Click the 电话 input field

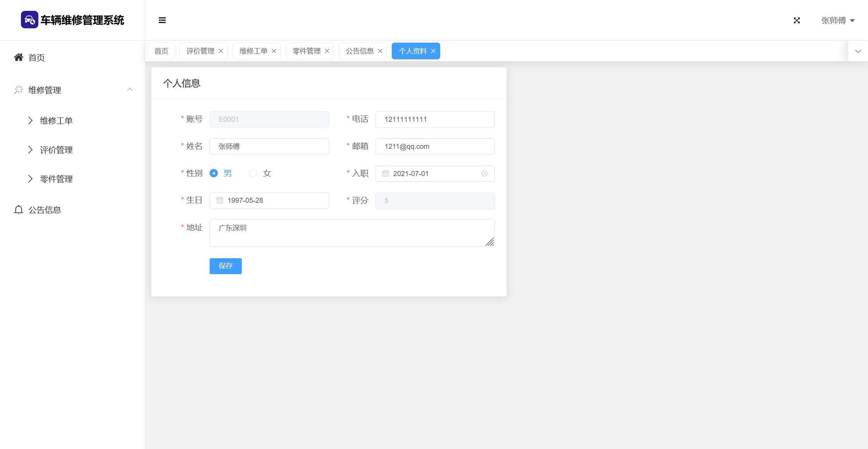(x=435, y=119)
